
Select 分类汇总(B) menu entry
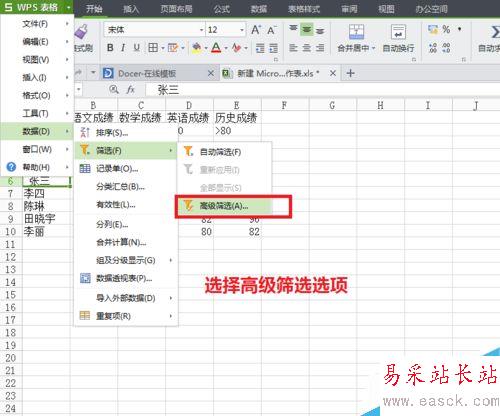(126, 187)
